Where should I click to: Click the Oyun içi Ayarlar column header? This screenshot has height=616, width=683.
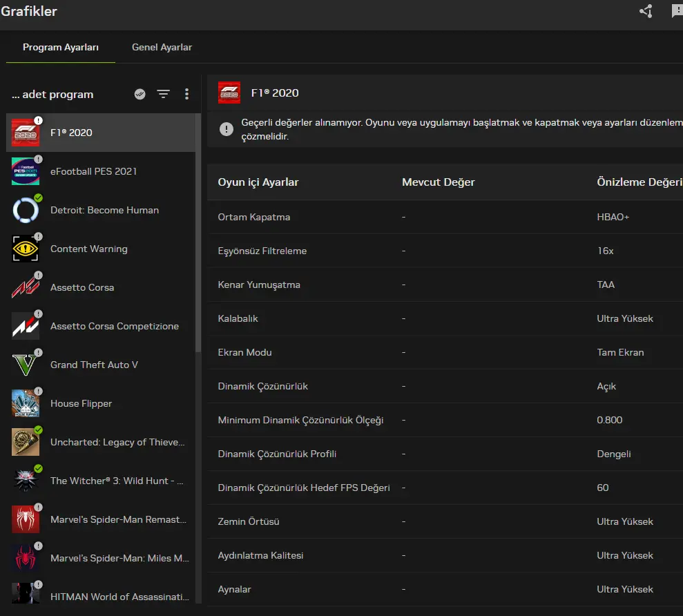pos(258,182)
